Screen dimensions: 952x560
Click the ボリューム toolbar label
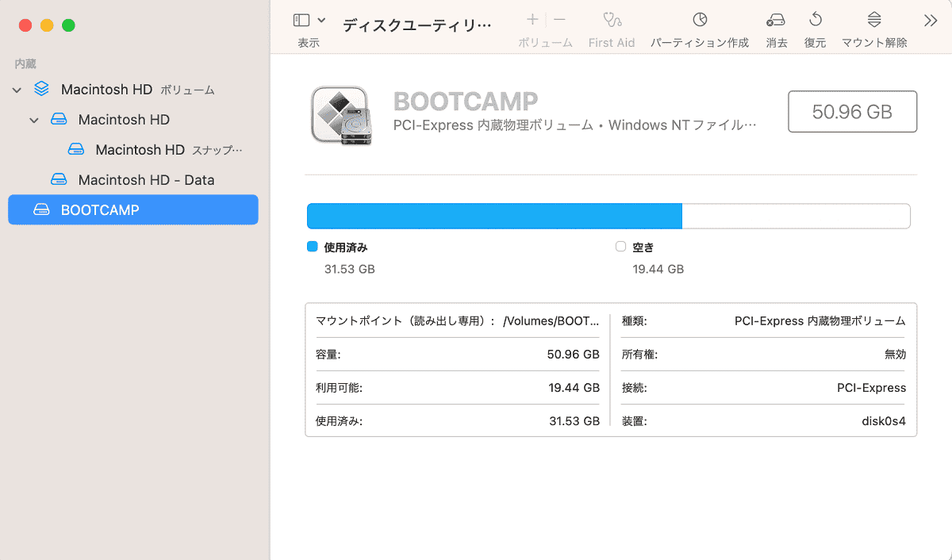tap(546, 43)
